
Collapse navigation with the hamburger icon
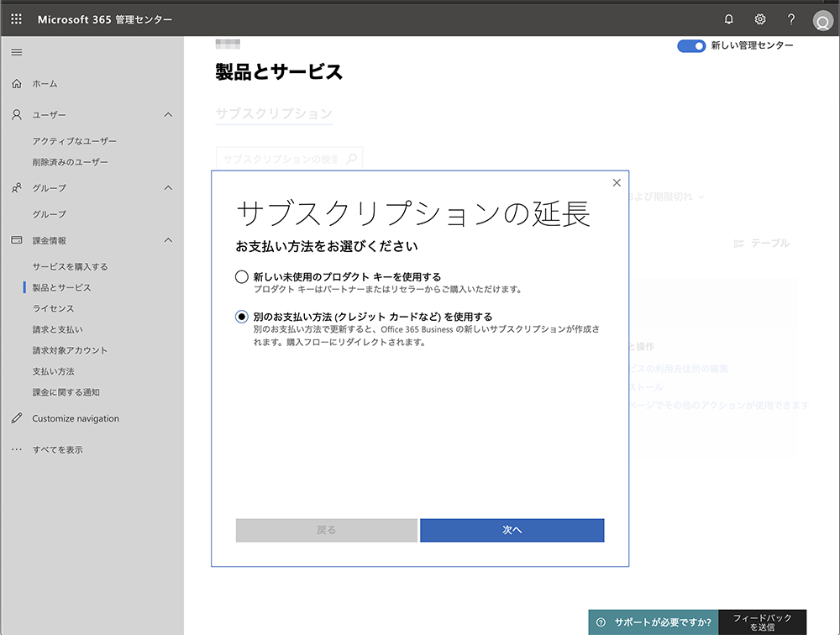pyautogui.click(x=17, y=52)
